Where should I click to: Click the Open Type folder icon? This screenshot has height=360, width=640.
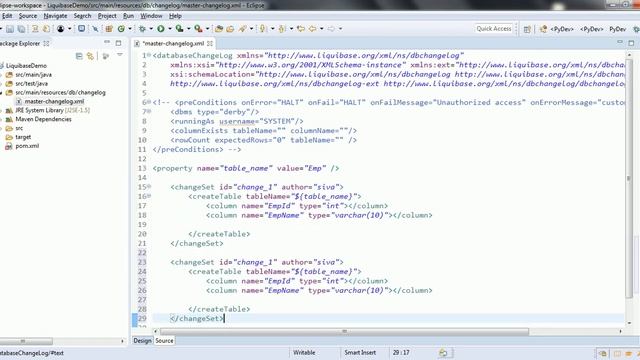point(219,29)
